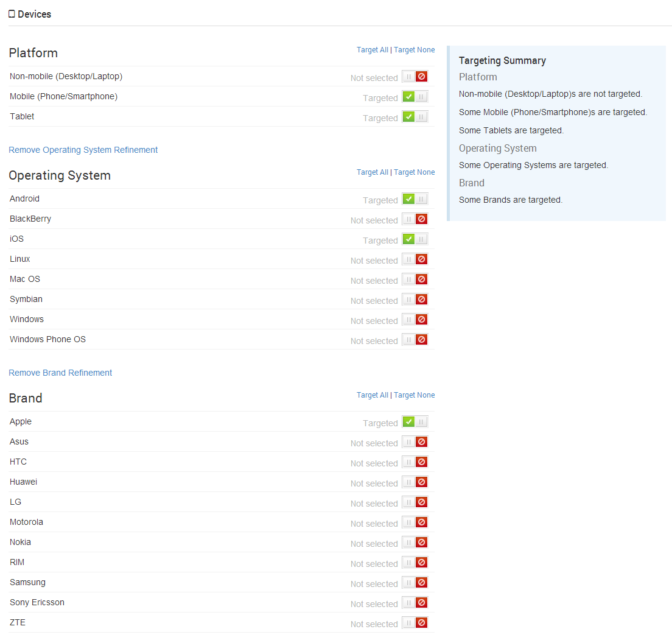Click Remove Brand Refinement link

click(60, 373)
